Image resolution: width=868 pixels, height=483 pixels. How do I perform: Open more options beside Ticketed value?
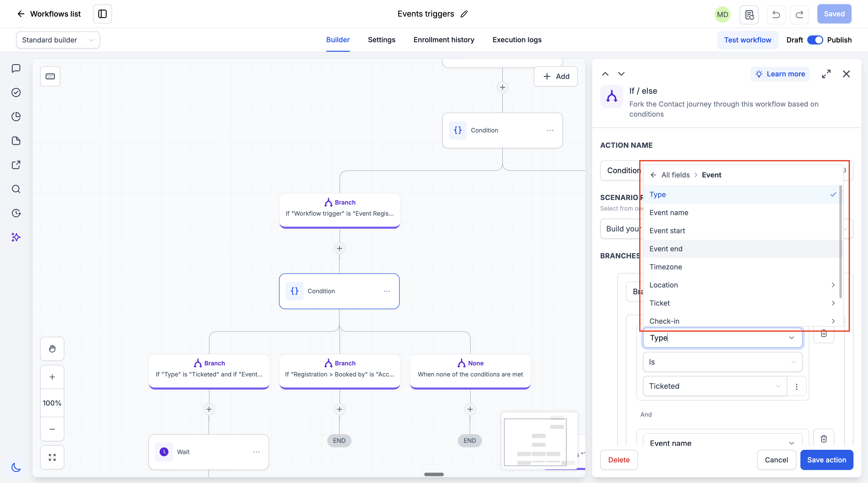pyautogui.click(x=797, y=386)
